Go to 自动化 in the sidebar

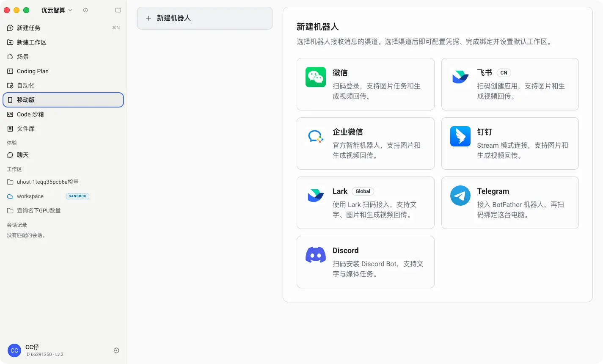pos(63,85)
